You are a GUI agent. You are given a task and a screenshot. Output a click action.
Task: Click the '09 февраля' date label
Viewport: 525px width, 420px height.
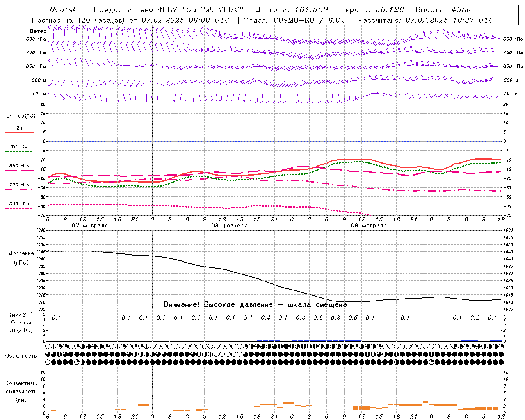pyautogui.click(x=369, y=226)
